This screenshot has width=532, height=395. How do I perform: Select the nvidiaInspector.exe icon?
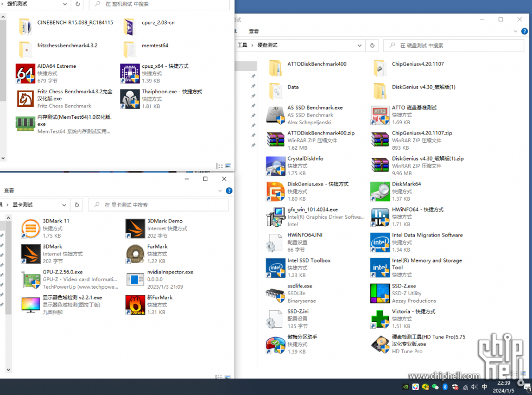(x=135, y=279)
